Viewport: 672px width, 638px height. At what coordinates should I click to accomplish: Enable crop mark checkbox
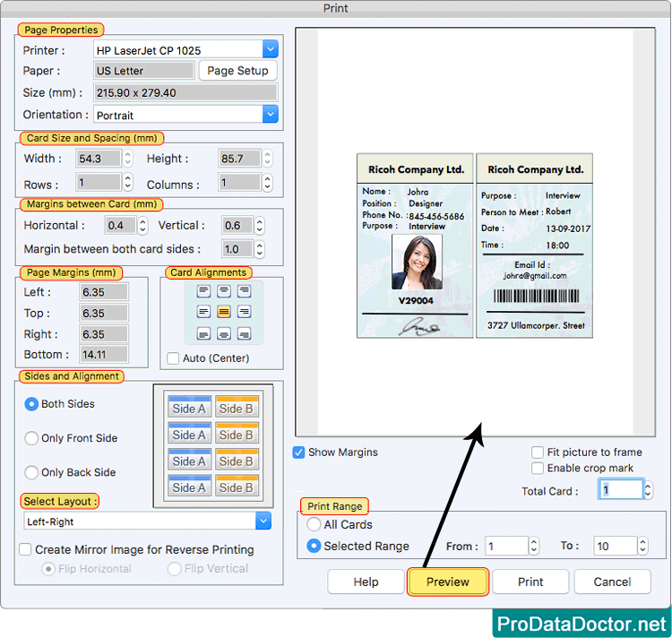tap(538, 468)
